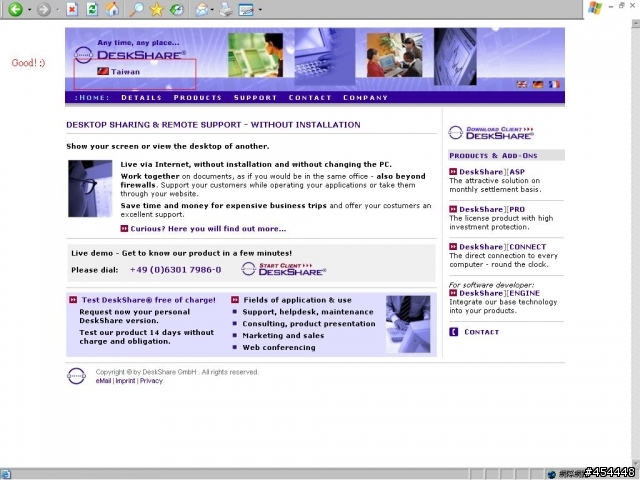
Task: Expand the Back button history dropdown
Action: pos(29,9)
